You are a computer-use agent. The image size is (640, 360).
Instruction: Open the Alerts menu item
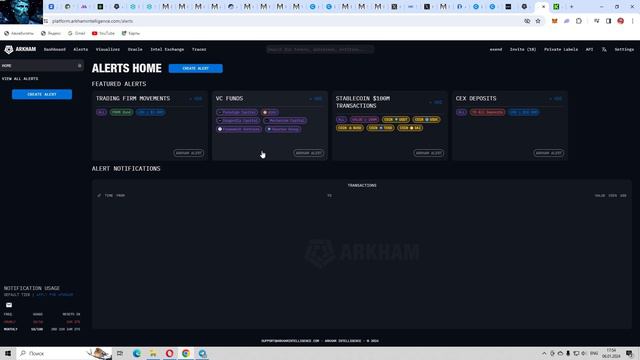80,49
